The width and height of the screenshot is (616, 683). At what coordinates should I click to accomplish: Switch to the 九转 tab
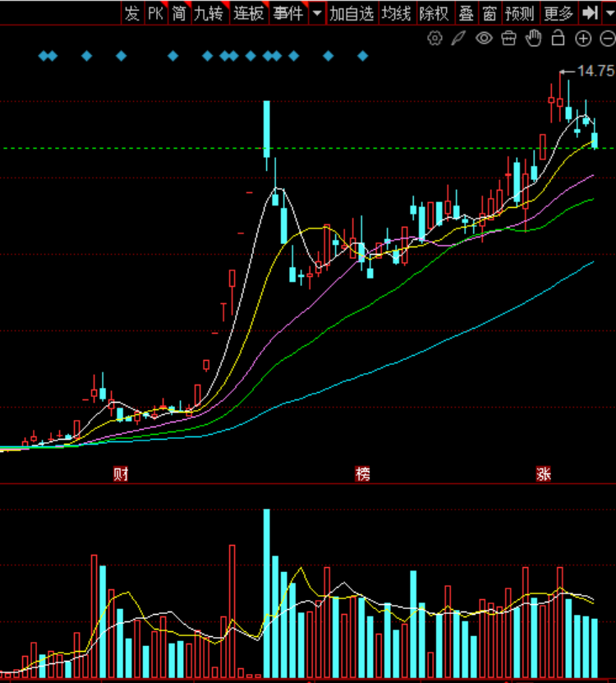click(209, 13)
